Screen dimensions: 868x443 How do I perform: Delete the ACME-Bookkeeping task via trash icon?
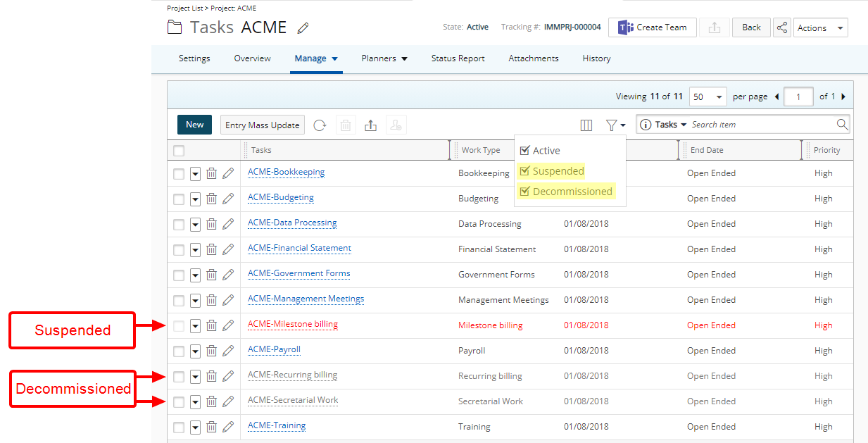click(211, 173)
